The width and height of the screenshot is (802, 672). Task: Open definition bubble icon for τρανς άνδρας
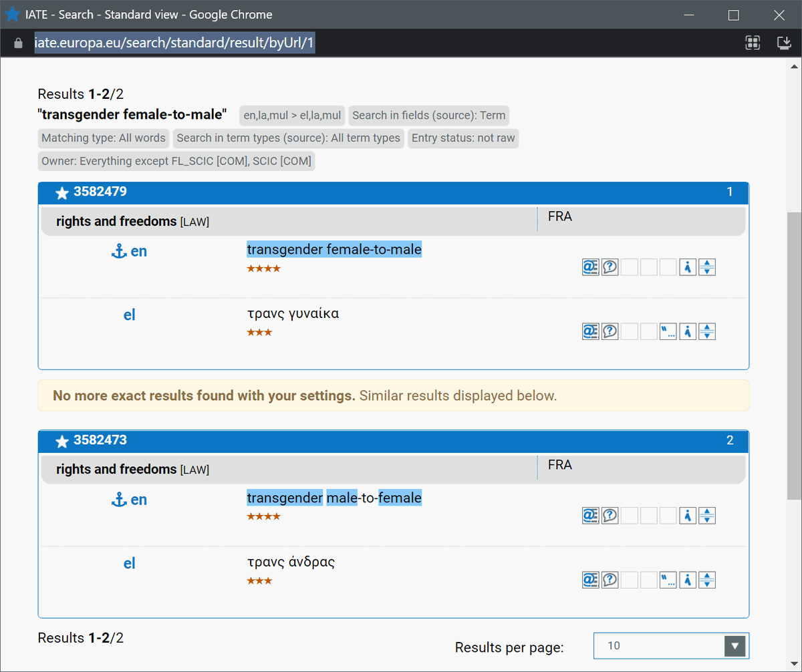(x=610, y=579)
